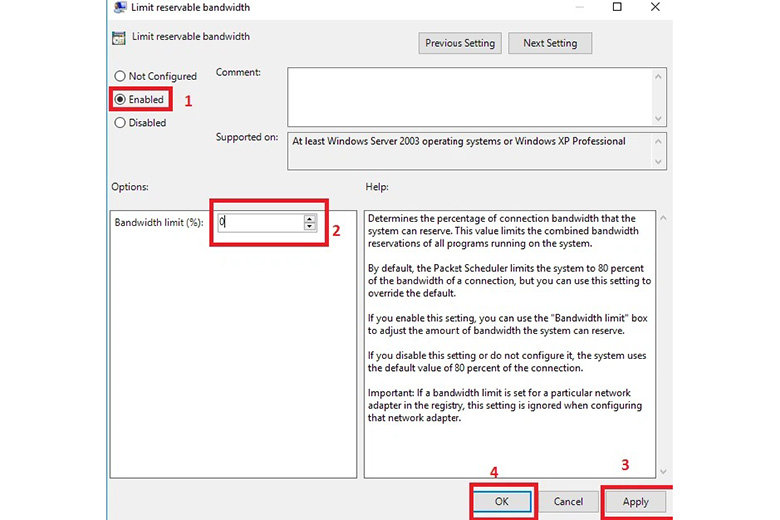Click the Cancel button
Image resolution: width=780 pixels, height=520 pixels.
click(x=568, y=501)
